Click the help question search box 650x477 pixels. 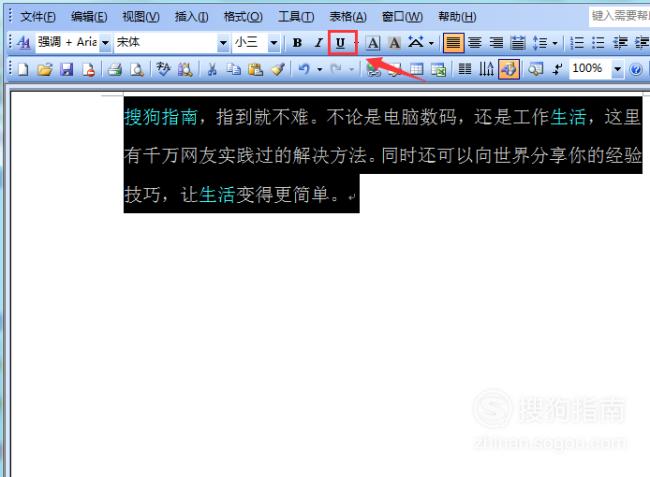619,16
